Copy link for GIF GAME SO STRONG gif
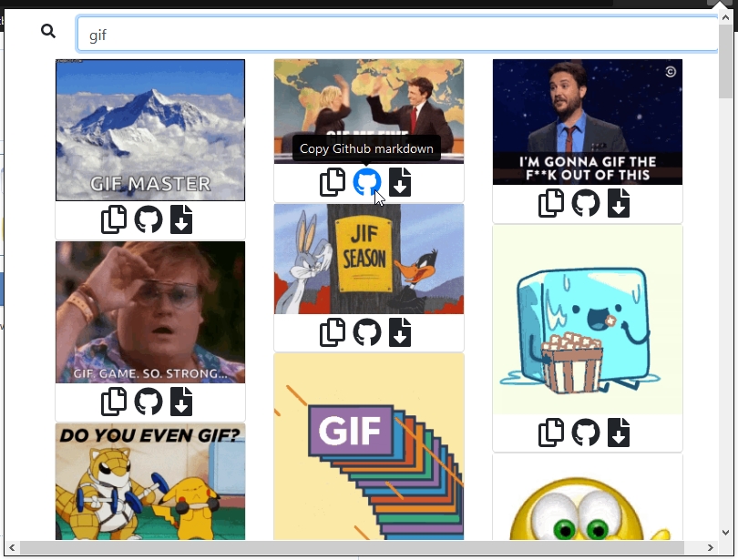Screen dimensions: 738x560 [114, 402]
